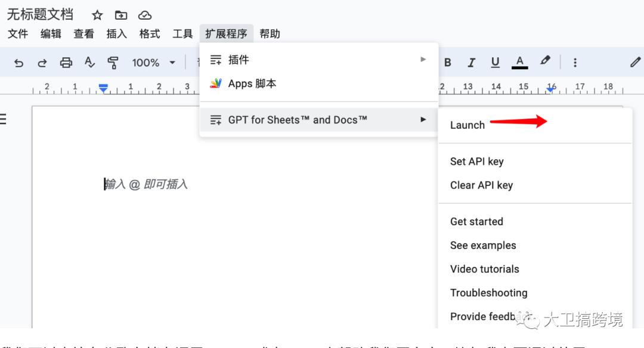Image resolution: width=644 pixels, height=348 pixels.
Task: Expand GPT for Sheets and Docs submenu
Action: click(x=318, y=120)
